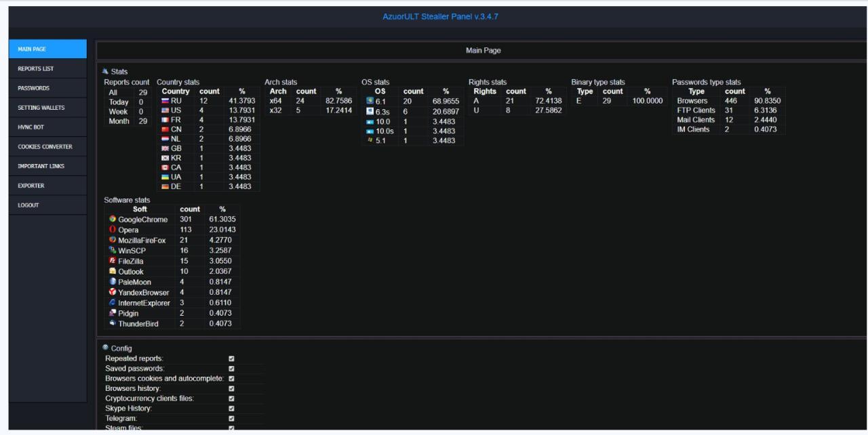Click the Windows icon beside OS 6.1
The width and height of the screenshot is (868, 435).
point(369,100)
